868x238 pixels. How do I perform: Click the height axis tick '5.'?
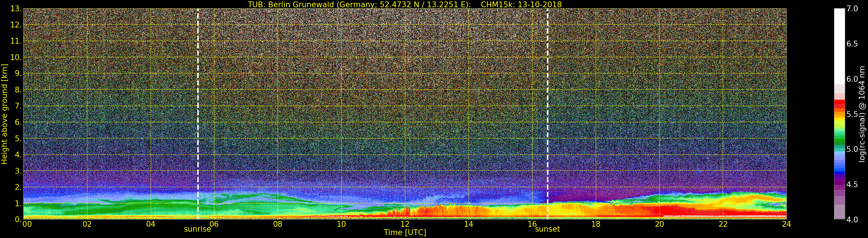[x=18, y=138]
